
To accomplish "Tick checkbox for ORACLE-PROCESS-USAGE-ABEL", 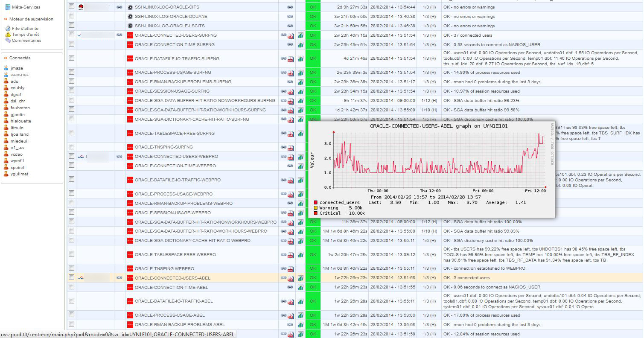I will click(71, 315).
